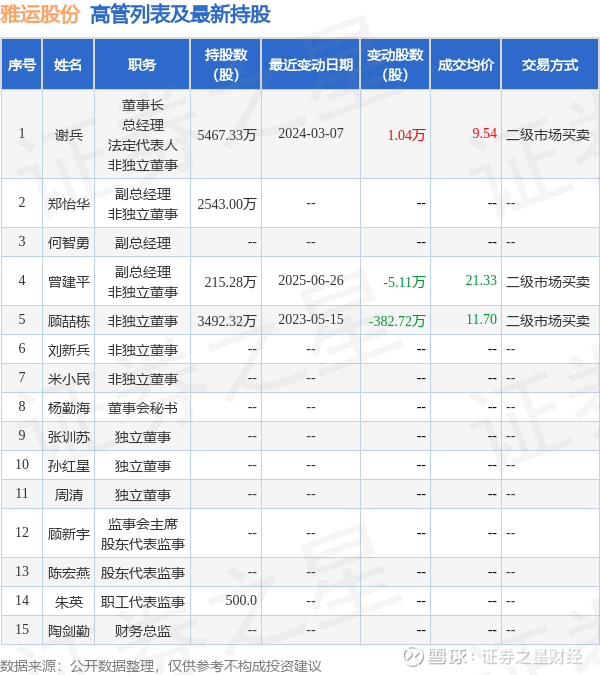
Task: Click the 变动股数(股) column header
Action: 395,65
